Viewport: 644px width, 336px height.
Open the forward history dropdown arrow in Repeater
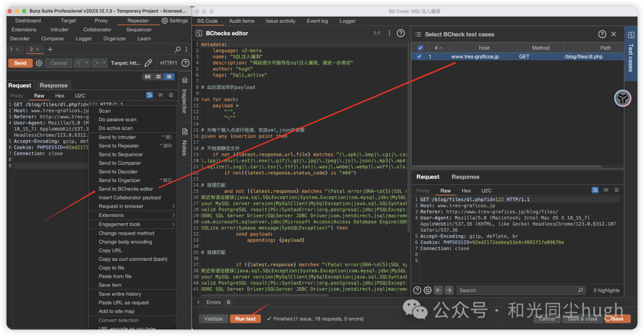tap(104, 63)
